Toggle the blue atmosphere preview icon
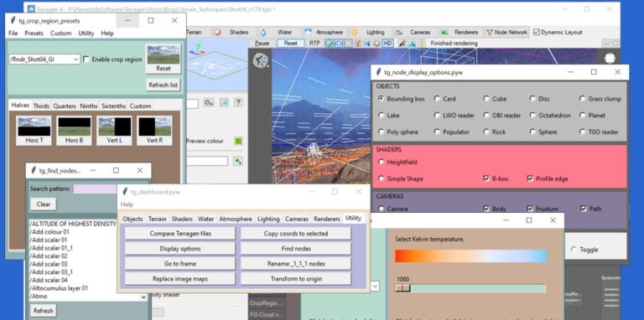This screenshot has height=320, width=644. coord(339,43)
